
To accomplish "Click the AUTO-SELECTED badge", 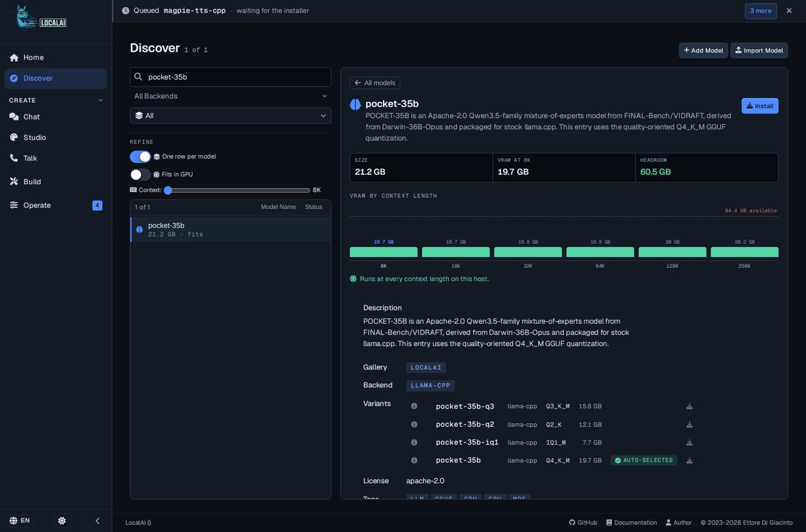I will click(x=644, y=460).
